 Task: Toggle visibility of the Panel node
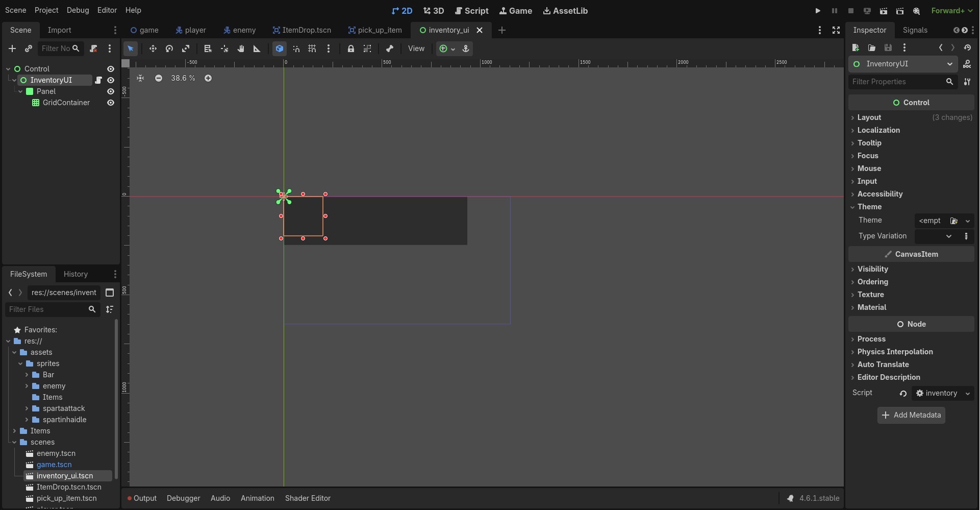(110, 91)
